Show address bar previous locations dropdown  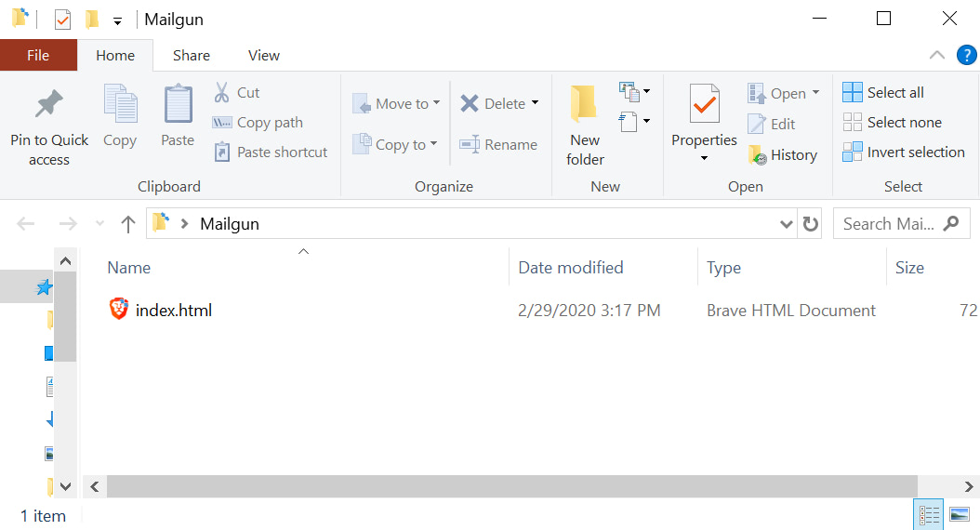(x=787, y=224)
